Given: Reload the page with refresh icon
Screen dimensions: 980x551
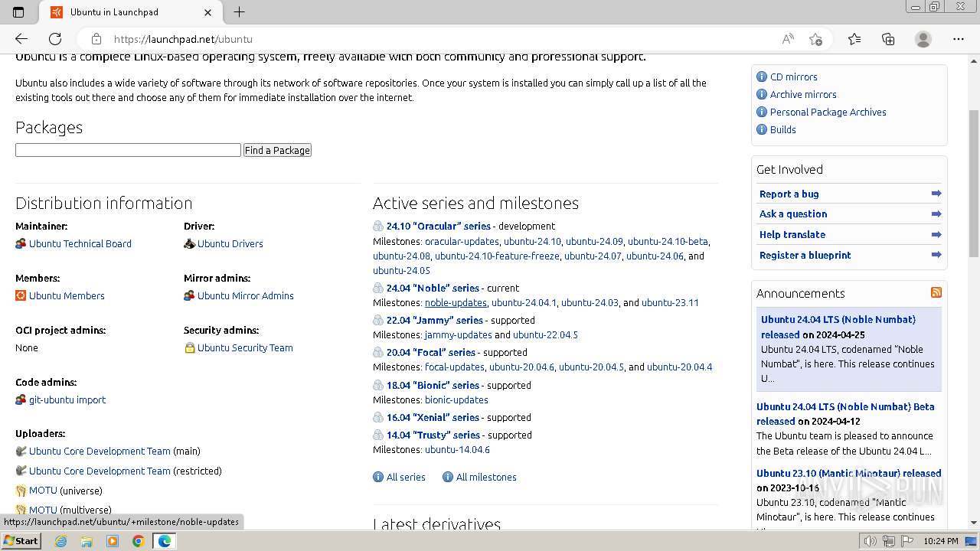Looking at the screenshot, I should tap(55, 39).
